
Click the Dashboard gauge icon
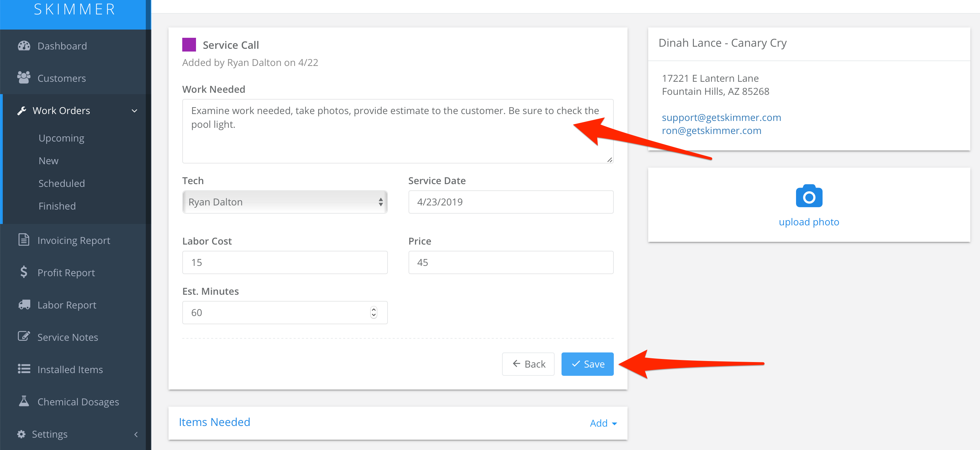[24, 46]
